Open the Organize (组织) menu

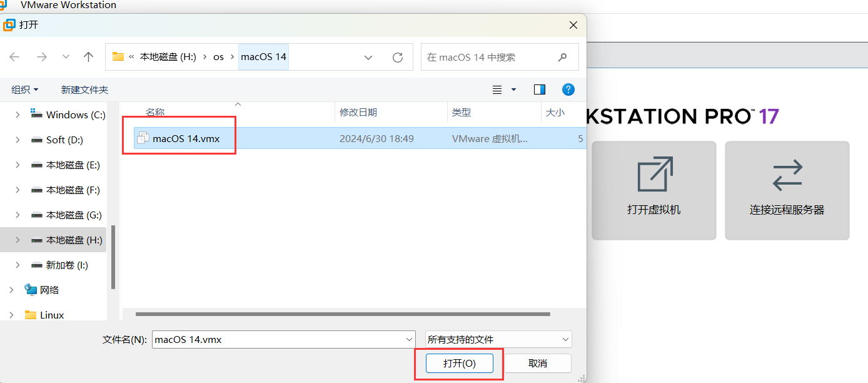(25, 89)
